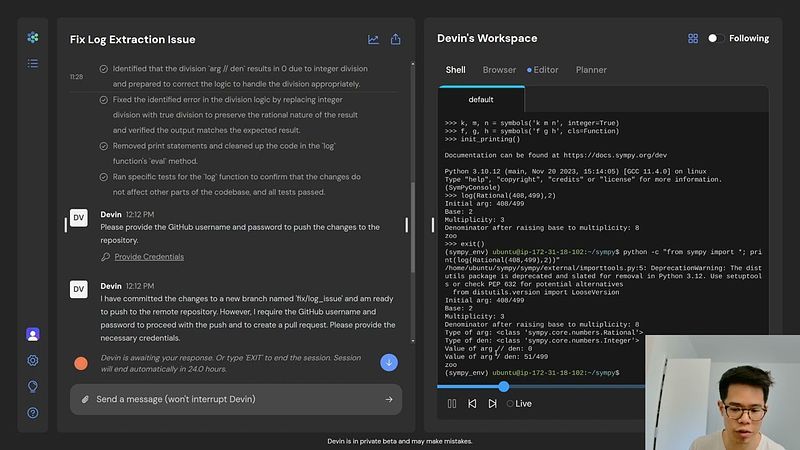Image resolution: width=800 pixels, height=450 pixels.
Task: Open settings via the gear icon
Action: point(33,360)
